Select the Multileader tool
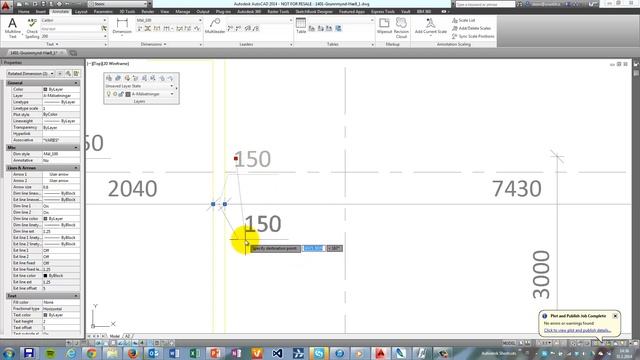Viewport: 640px width, 360px height. click(x=215, y=25)
